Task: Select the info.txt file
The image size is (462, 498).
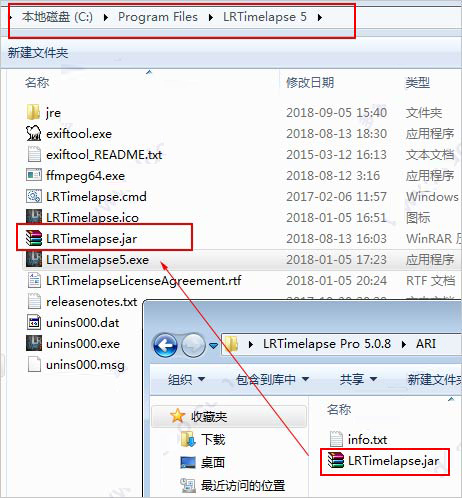Action: [x=358, y=439]
